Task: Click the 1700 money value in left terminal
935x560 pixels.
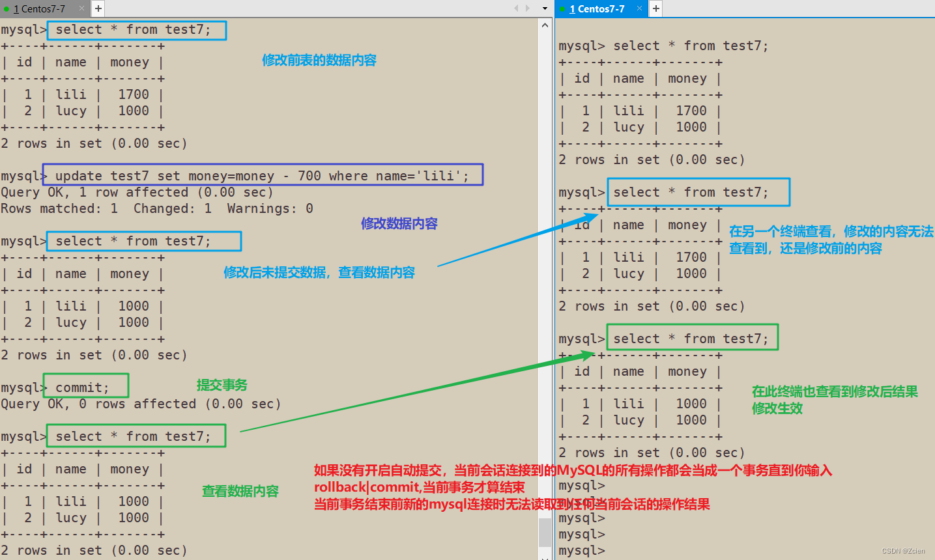Action: (133, 94)
